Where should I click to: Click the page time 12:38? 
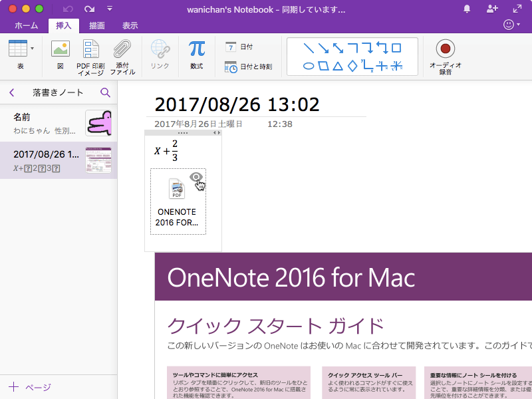(280, 124)
